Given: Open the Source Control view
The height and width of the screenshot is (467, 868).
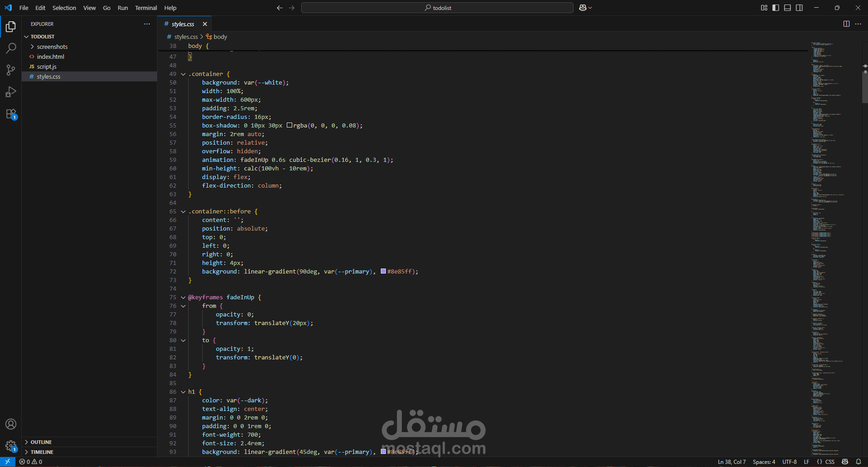Looking at the screenshot, I should click(x=11, y=70).
